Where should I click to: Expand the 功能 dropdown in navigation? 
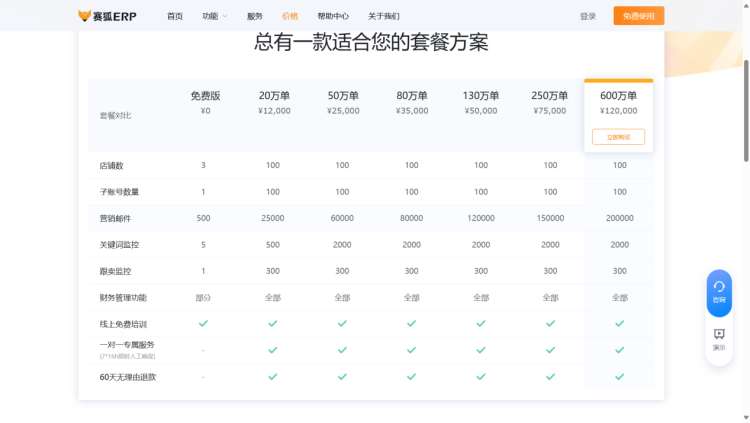tap(214, 16)
